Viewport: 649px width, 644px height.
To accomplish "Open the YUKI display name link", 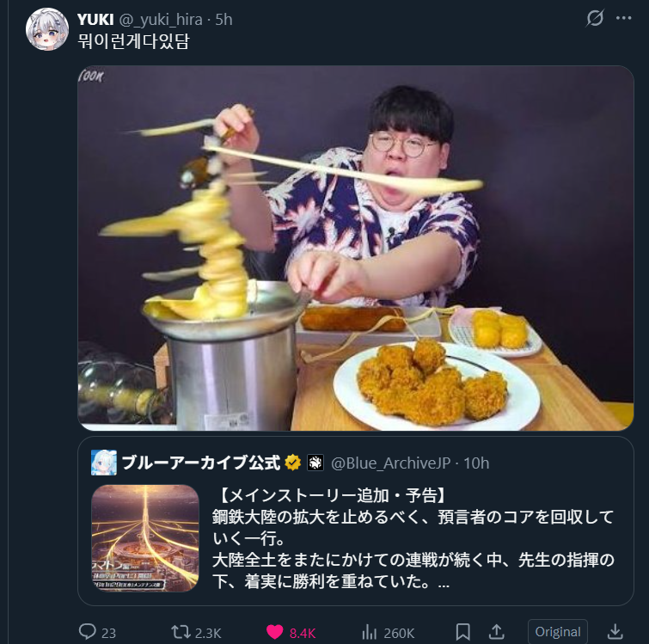I will coord(95,20).
